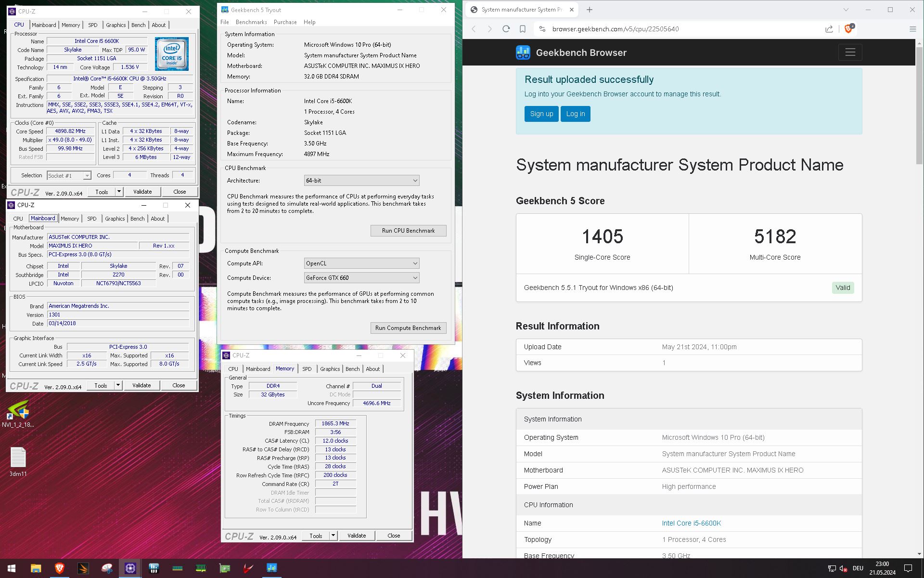Toggle the Geekbench Browser hamburger navigation

tap(850, 52)
